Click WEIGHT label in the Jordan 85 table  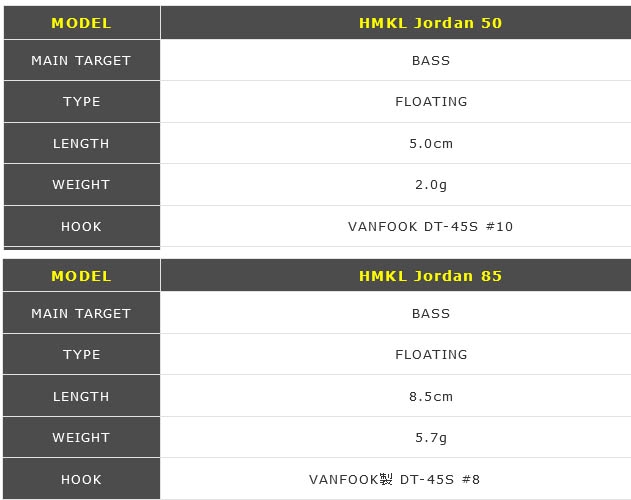click(81, 438)
